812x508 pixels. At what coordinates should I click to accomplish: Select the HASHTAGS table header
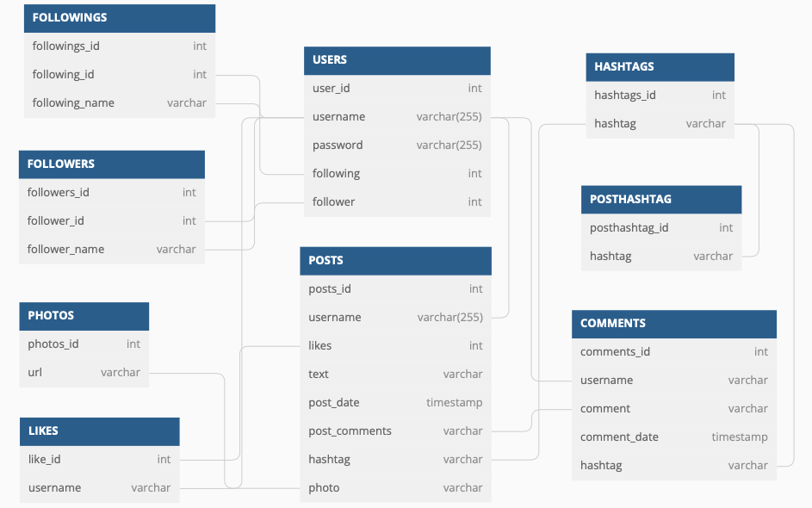point(660,67)
